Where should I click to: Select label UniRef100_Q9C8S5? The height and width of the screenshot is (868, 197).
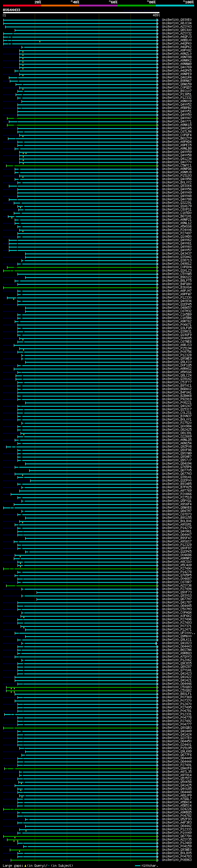177,664
